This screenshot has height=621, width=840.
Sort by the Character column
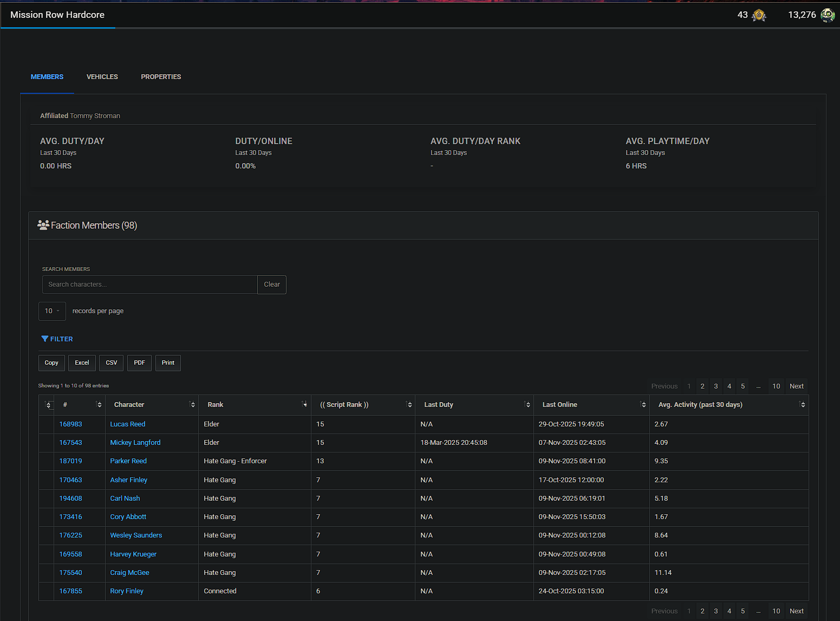coord(152,405)
